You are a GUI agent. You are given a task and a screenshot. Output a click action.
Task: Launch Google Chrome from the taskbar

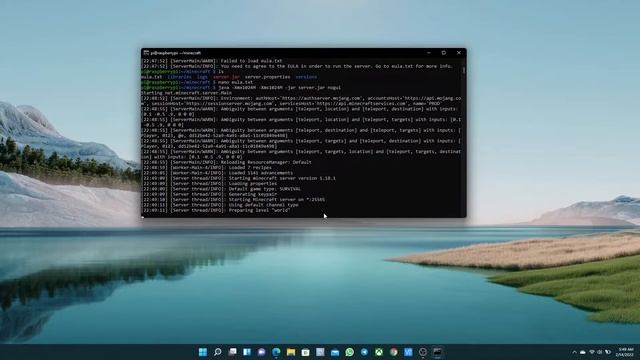(x=393, y=352)
